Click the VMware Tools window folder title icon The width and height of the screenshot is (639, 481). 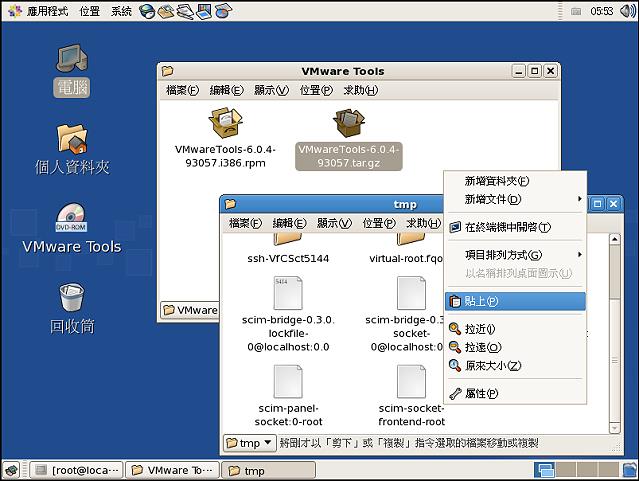(167, 71)
